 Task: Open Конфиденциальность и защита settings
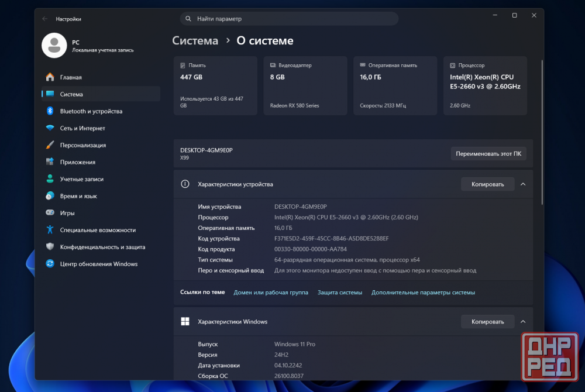[x=101, y=247]
